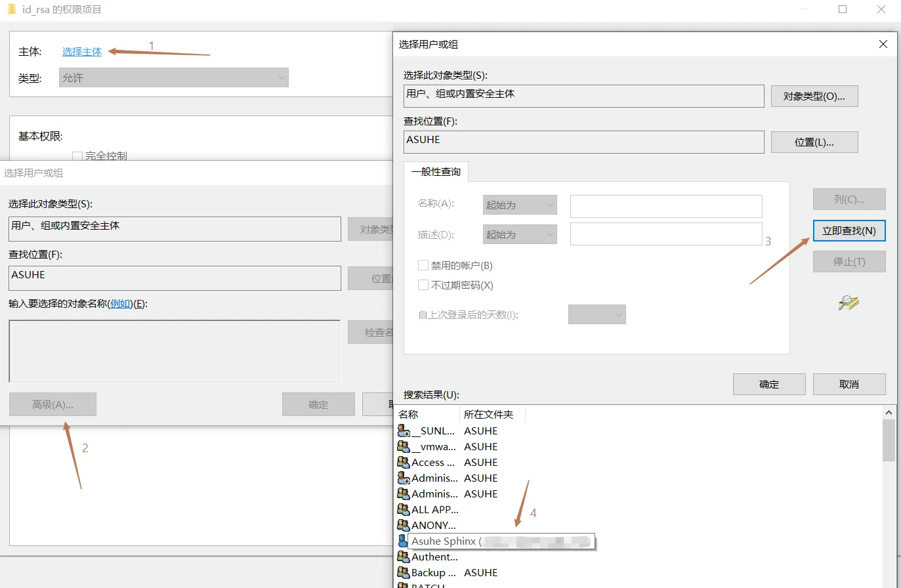Image resolution: width=901 pixels, height=588 pixels.
Task: Maximize the id_rsa 的权限项目 window
Action: 843,9
